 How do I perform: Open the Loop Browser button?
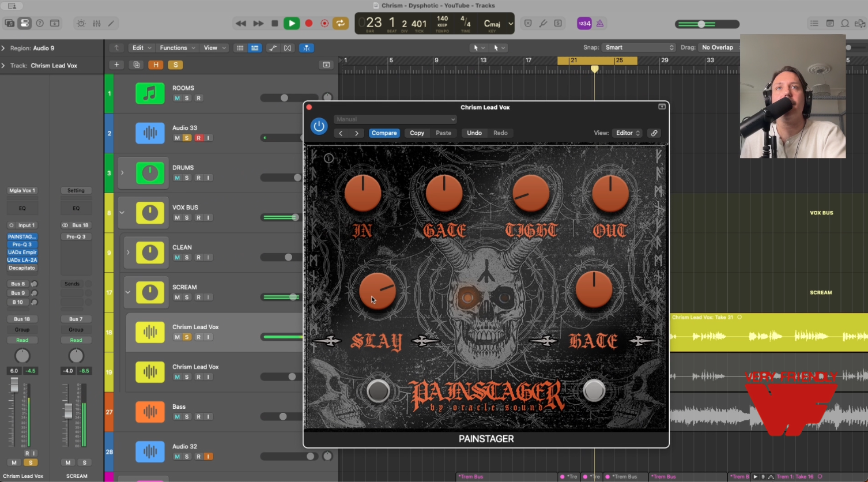[x=845, y=24]
